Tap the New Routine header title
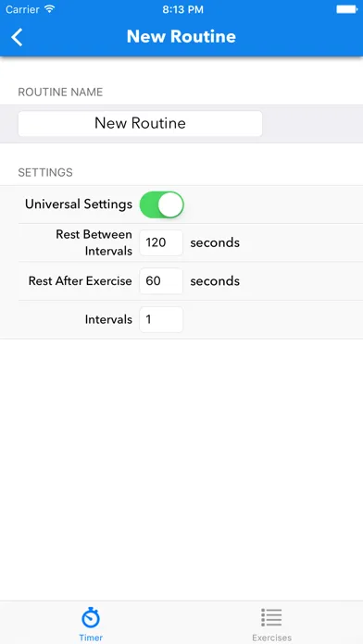 [181, 37]
